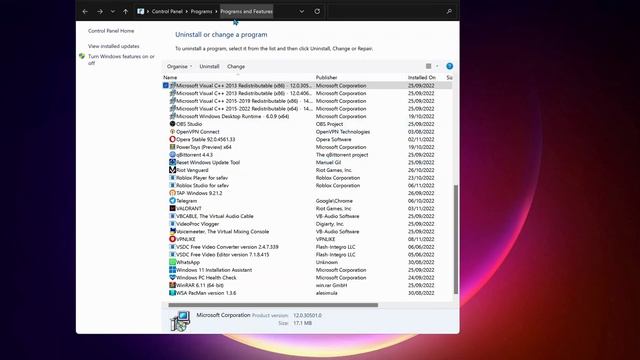Open the Help question mark icon
The image size is (640, 360).
pyautogui.click(x=449, y=66)
